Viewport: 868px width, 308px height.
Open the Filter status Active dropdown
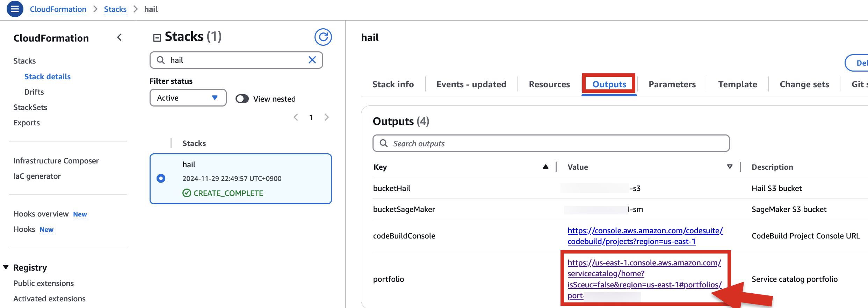188,98
